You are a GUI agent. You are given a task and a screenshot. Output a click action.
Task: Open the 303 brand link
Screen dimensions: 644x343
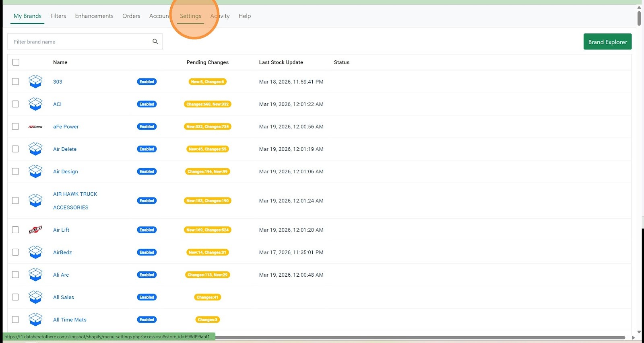[x=58, y=82]
